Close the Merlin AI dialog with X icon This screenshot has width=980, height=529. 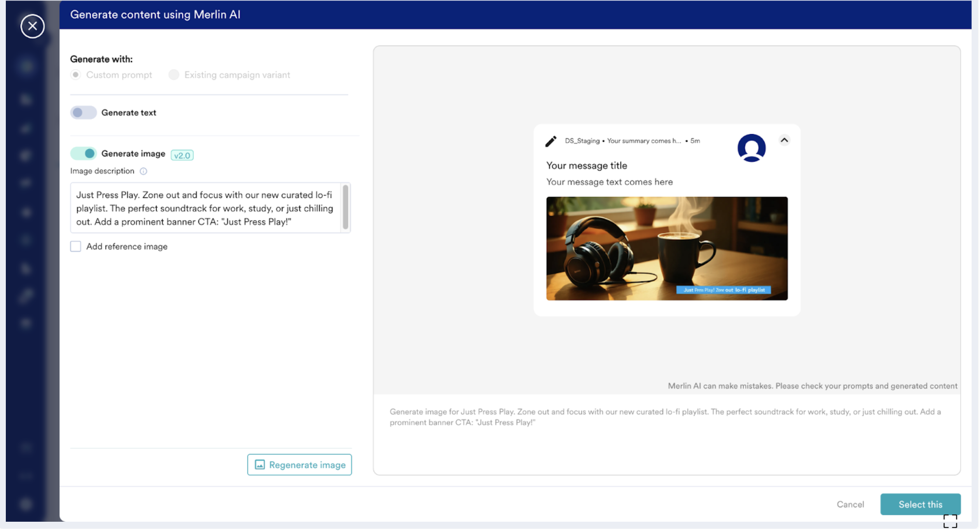33,26
